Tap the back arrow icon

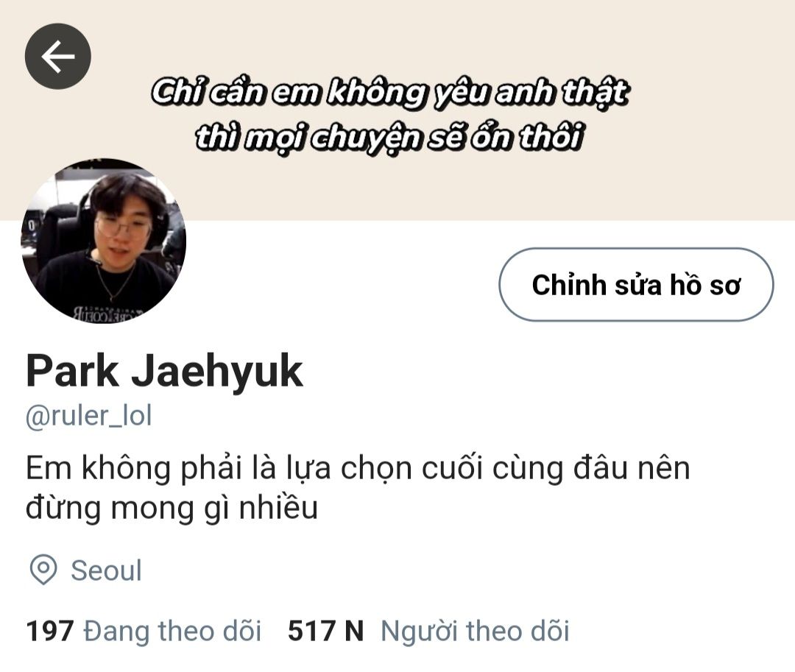58,56
